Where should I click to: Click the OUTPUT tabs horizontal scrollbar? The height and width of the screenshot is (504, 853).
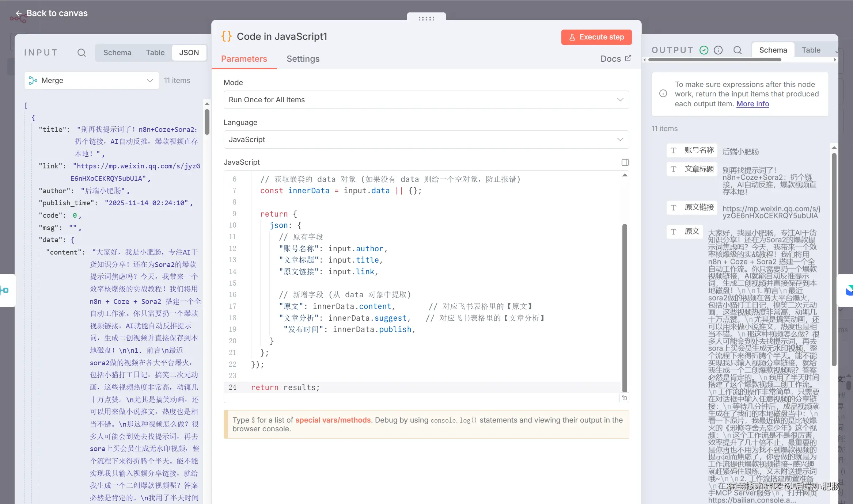coord(714,60)
